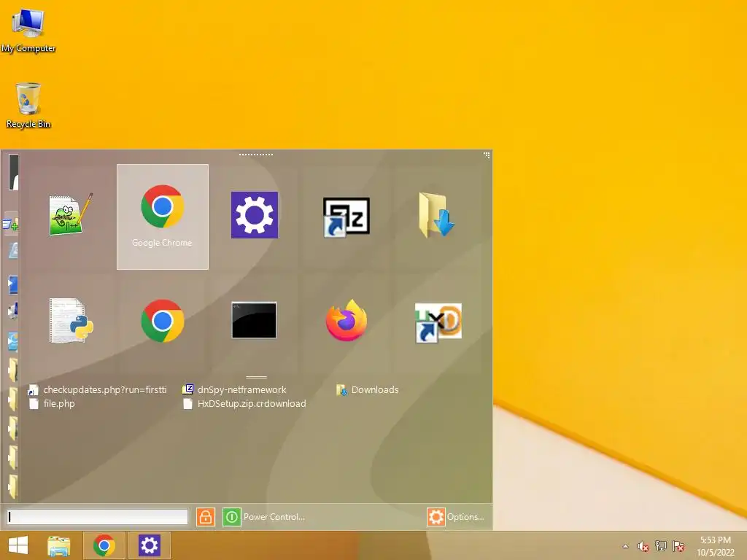
Task: Launch the Firefox tile
Action: 347,321
